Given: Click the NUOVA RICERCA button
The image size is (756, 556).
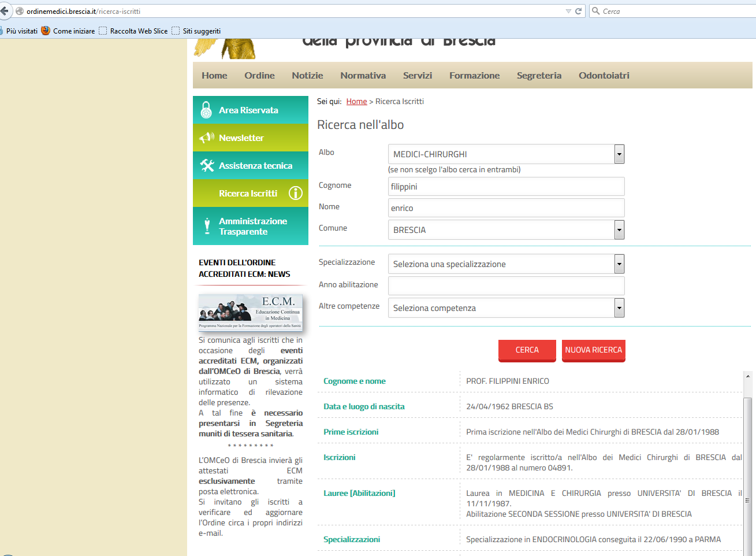Looking at the screenshot, I should (594, 350).
